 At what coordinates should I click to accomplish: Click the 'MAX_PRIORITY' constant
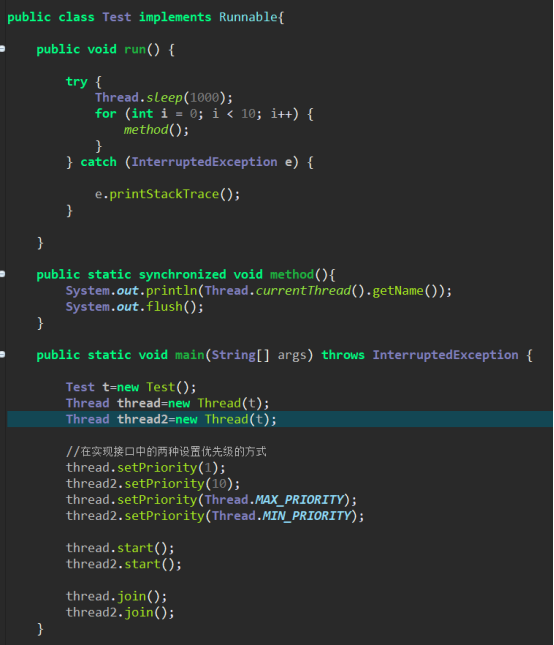click(299, 499)
